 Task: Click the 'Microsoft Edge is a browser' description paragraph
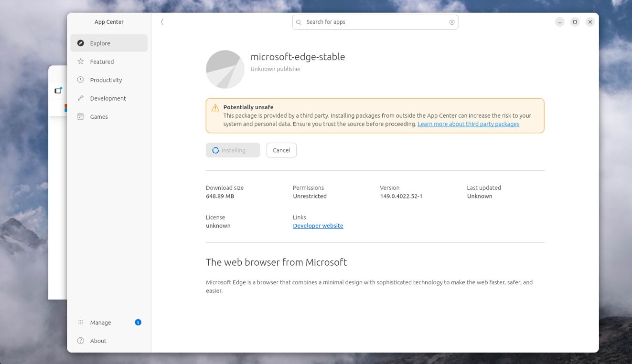click(x=369, y=287)
